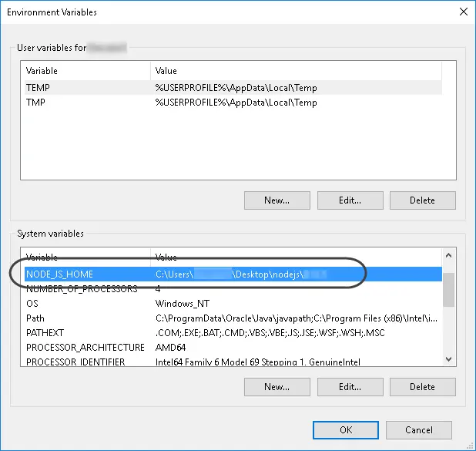Cancel the Environment Variables dialog
Viewport: 476px width, 451px height.
pyautogui.click(x=419, y=430)
